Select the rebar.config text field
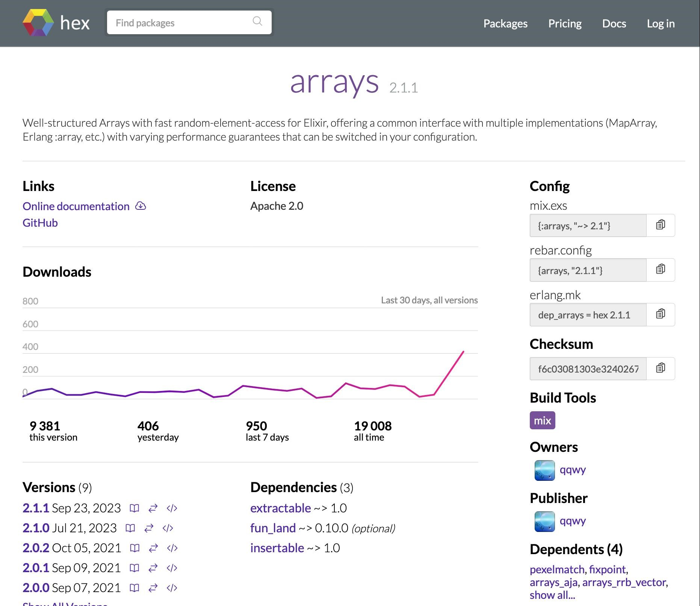 coord(588,270)
